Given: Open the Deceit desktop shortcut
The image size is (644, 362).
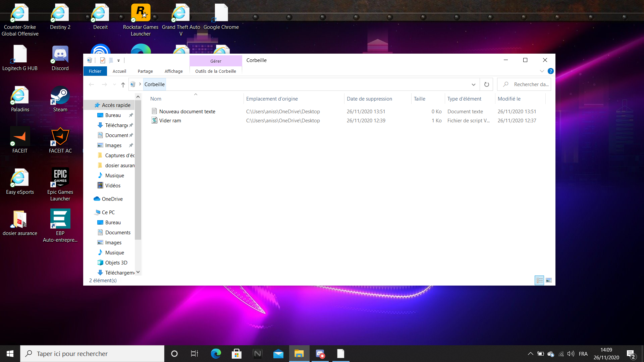Looking at the screenshot, I should click(100, 17).
